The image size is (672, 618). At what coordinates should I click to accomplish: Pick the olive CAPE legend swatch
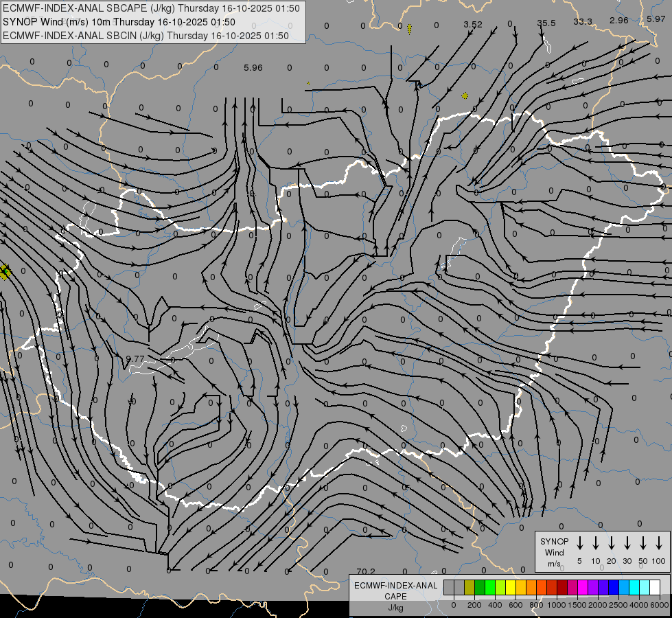click(470, 587)
